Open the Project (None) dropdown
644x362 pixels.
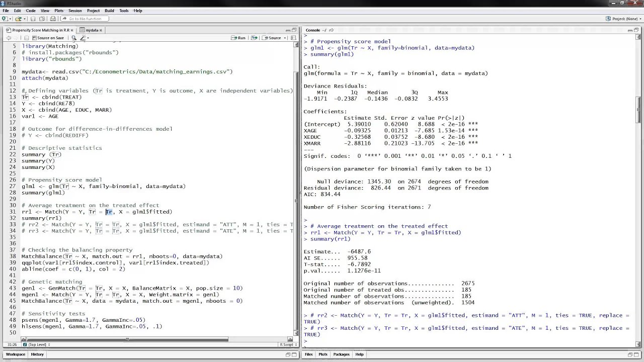coord(624,19)
